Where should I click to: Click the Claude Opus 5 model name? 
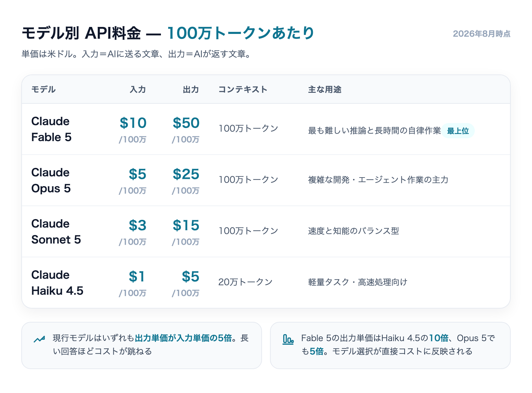click(51, 180)
